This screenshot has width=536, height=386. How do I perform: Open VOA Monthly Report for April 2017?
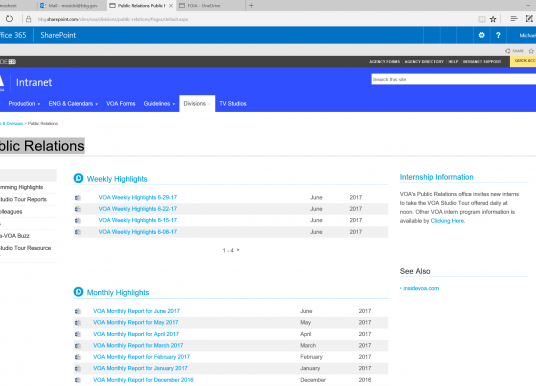[136, 334]
